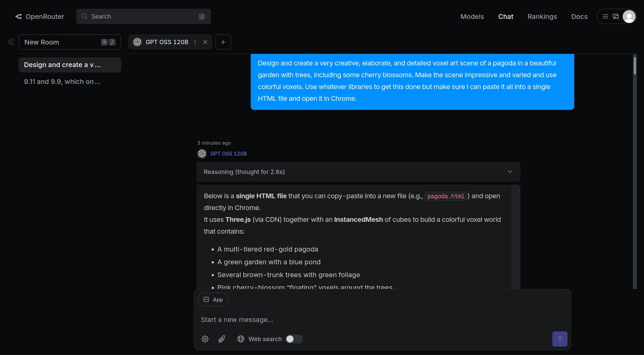Click the chat vertical scrollbar

pyautogui.click(x=635, y=66)
